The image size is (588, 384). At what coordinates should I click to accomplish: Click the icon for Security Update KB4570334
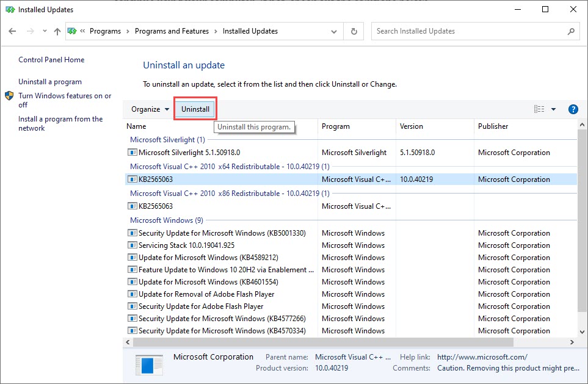pyautogui.click(x=132, y=331)
